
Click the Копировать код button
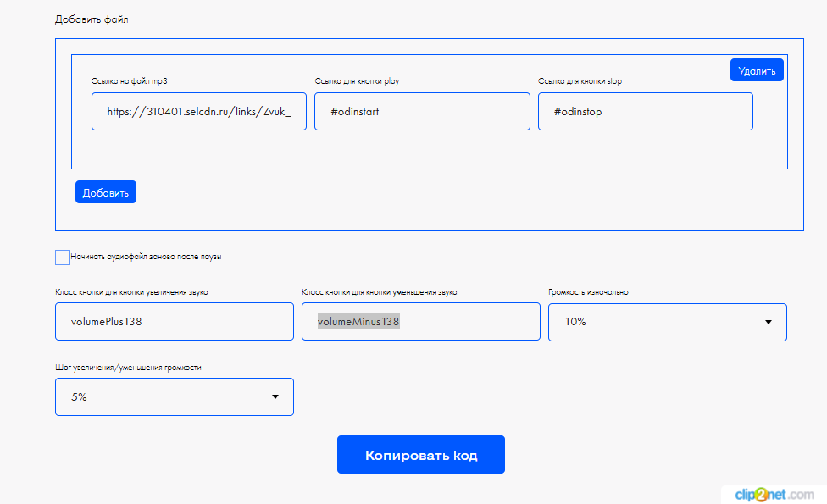[x=420, y=455]
